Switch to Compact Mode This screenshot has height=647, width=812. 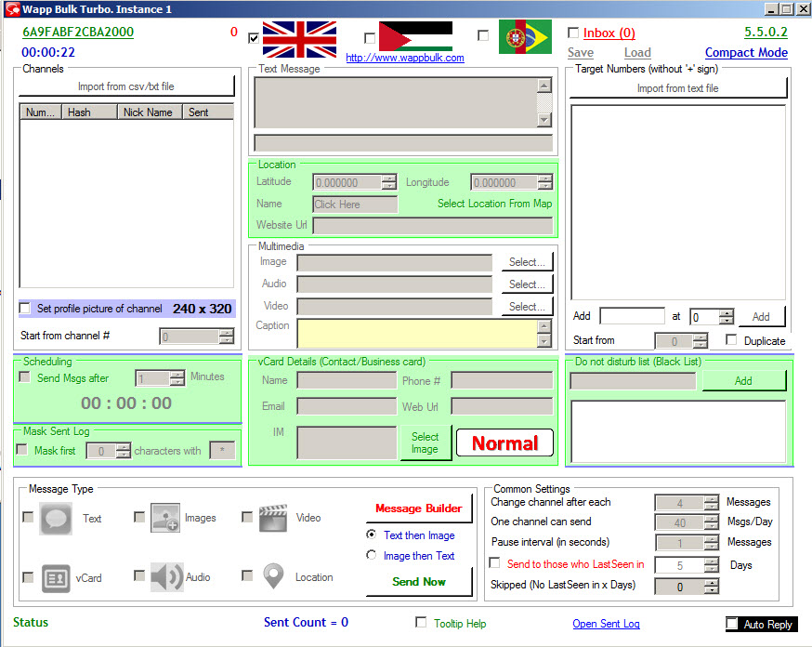[x=746, y=53]
